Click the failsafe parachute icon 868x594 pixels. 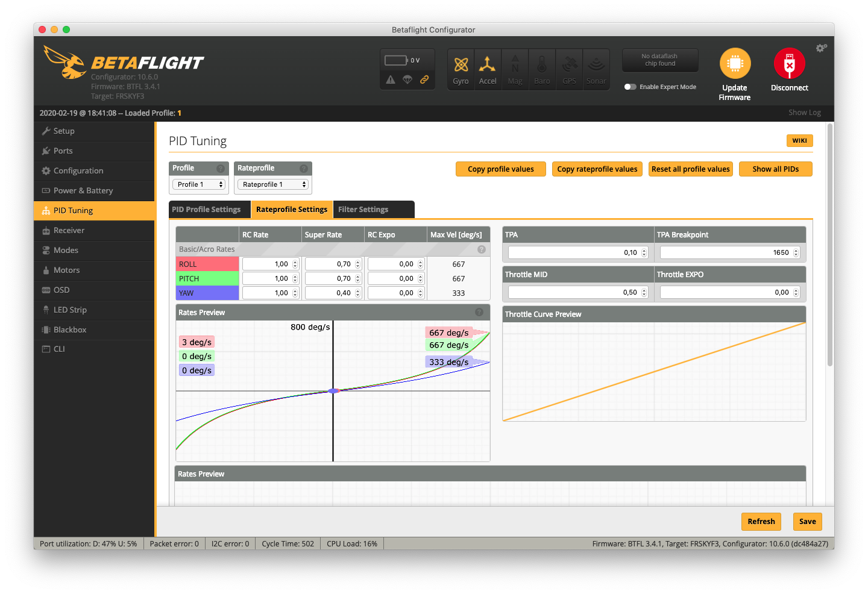(x=407, y=80)
